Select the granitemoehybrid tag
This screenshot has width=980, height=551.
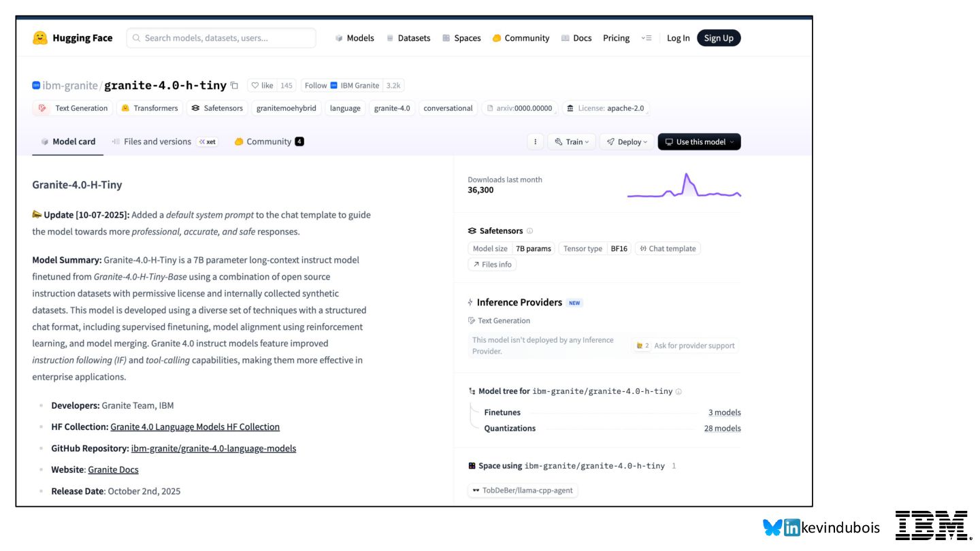286,108
